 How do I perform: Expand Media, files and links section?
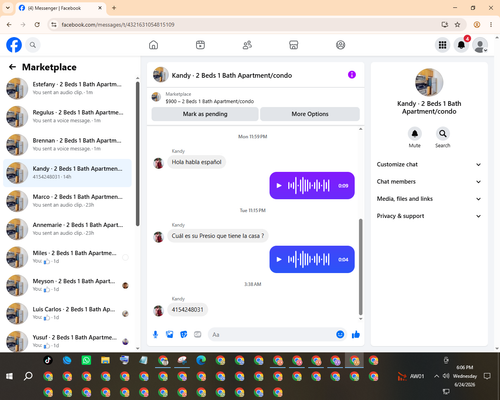pos(429,199)
